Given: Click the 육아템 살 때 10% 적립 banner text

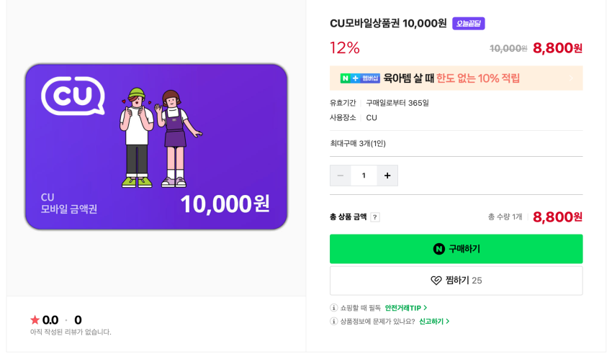Looking at the screenshot, I should coord(451,78).
